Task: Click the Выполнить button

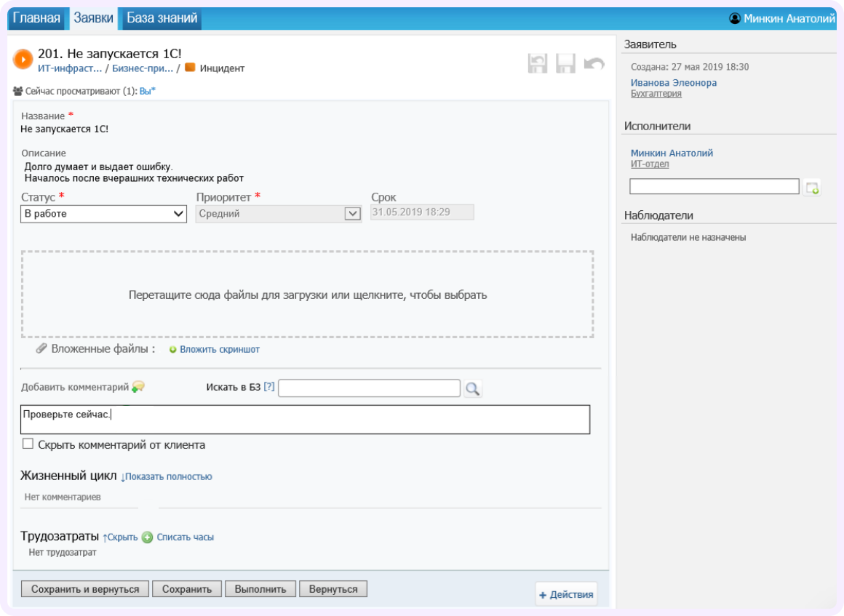Action: [x=261, y=588]
